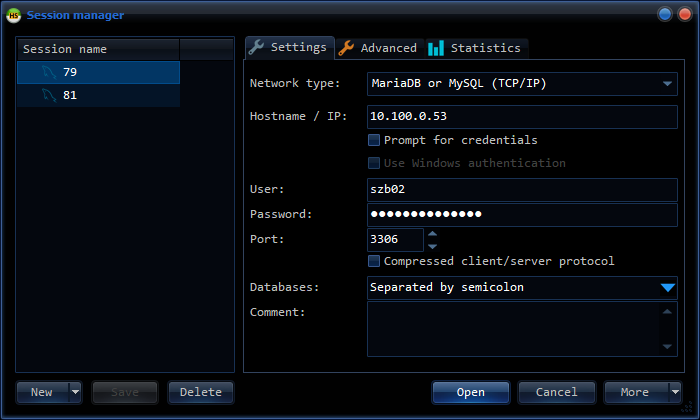
Task: Click the dolphin icon of session 79
Action: click(49, 72)
